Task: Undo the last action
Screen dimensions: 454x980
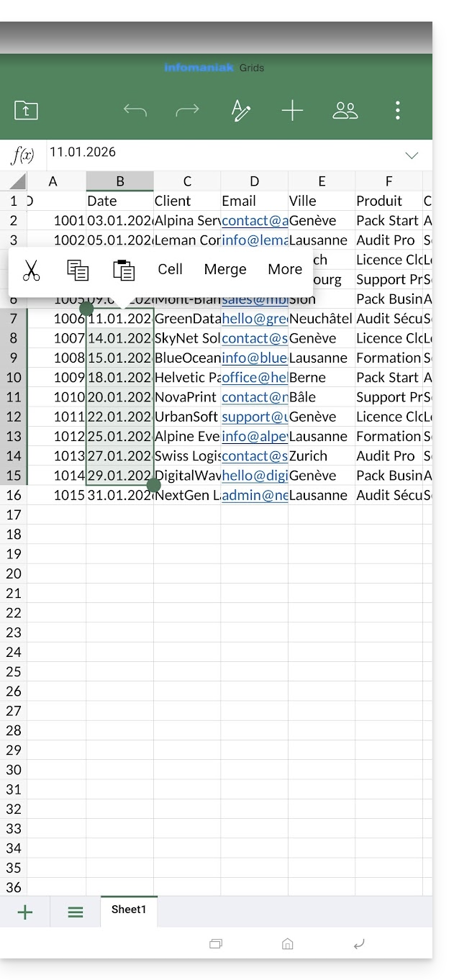Action: pyautogui.click(x=135, y=110)
